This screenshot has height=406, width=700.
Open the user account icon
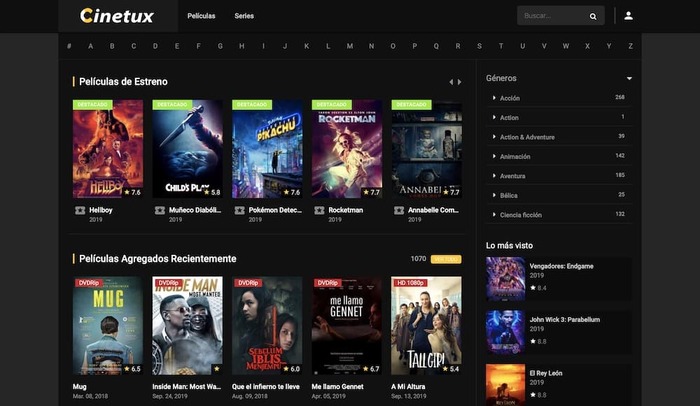pos(628,16)
